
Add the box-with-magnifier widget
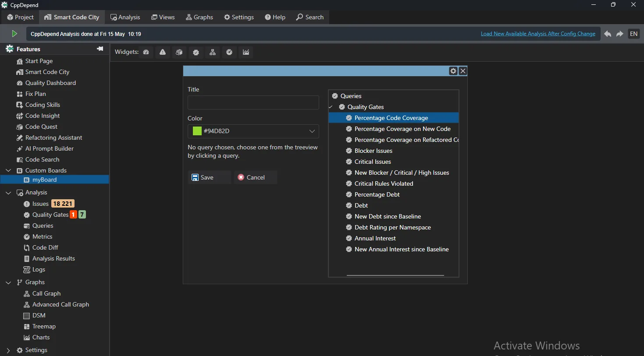pyautogui.click(x=179, y=52)
